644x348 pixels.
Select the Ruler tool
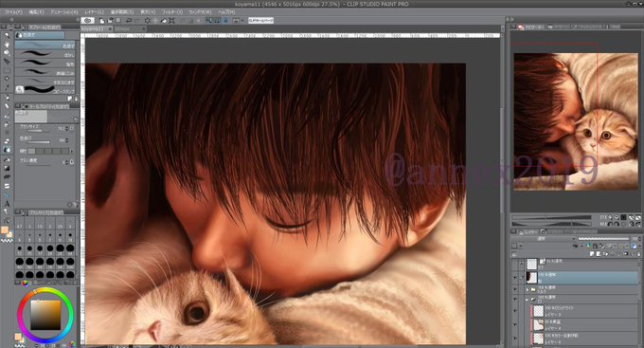[7, 194]
